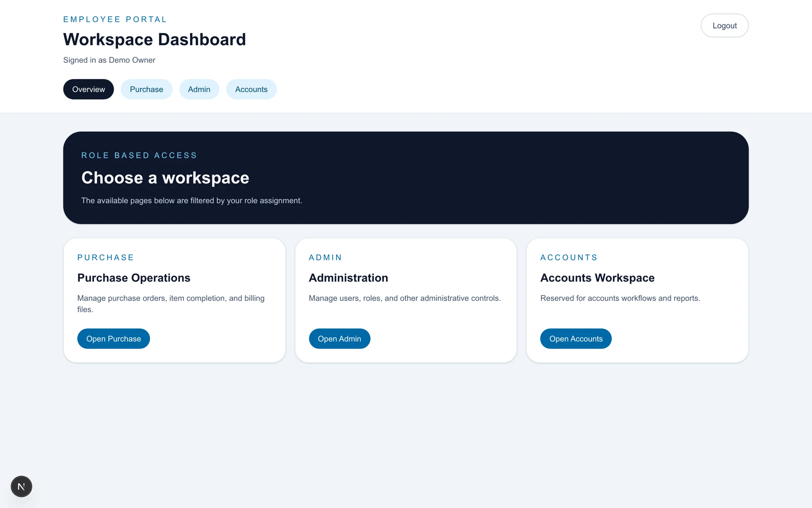Open the Next.js dev tools indicator icon
Viewport: 812px width, 508px height.
coord(22,486)
